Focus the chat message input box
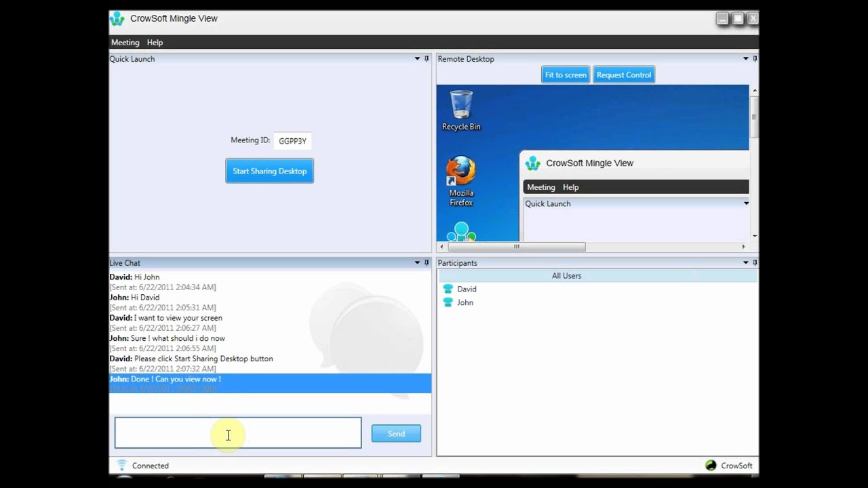The width and height of the screenshot is (868, 488). pyautogui.click(x=238, y=433)
